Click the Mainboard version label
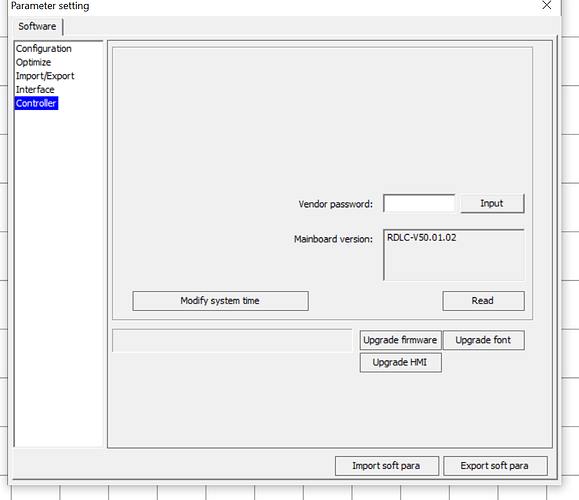Image resolution: width=579 pixels, height=500 pixels. click(x=333, y=239)
